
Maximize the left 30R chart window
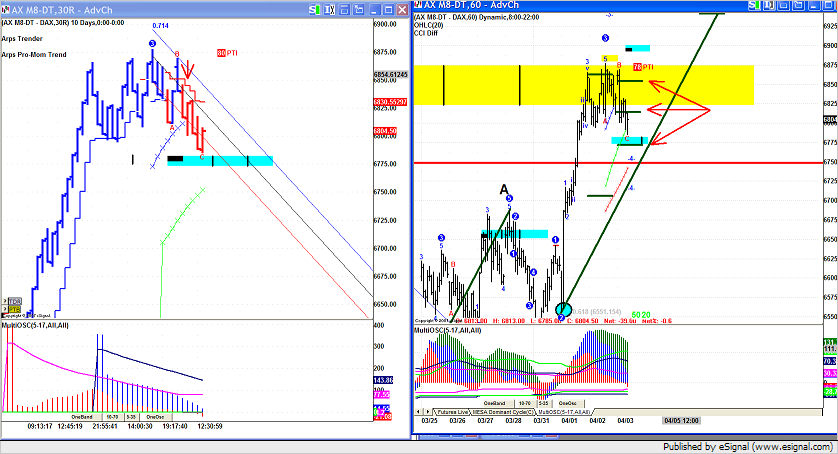point(389,8)
